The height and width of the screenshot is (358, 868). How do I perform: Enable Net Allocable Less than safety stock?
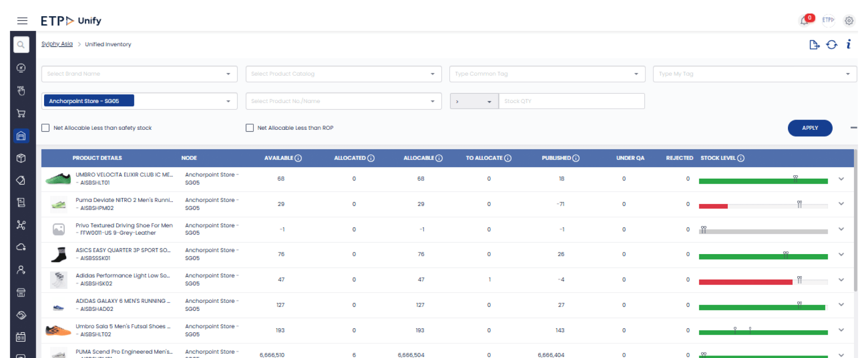pos(46,128)
